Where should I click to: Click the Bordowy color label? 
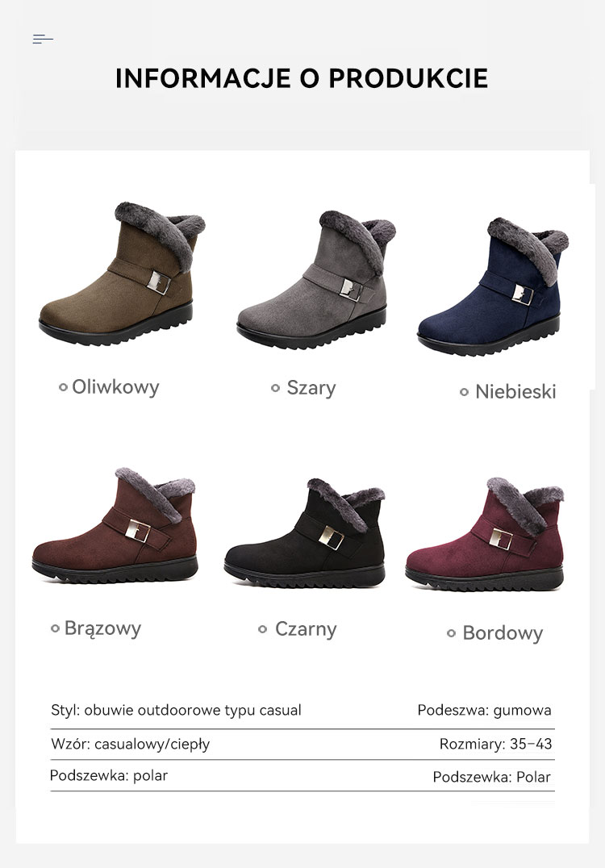503,632
